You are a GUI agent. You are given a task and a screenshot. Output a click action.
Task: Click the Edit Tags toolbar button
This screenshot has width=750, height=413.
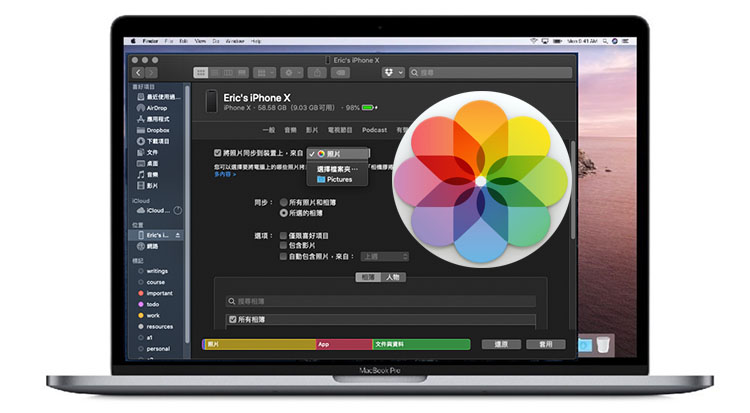click(x=341, y=73)
